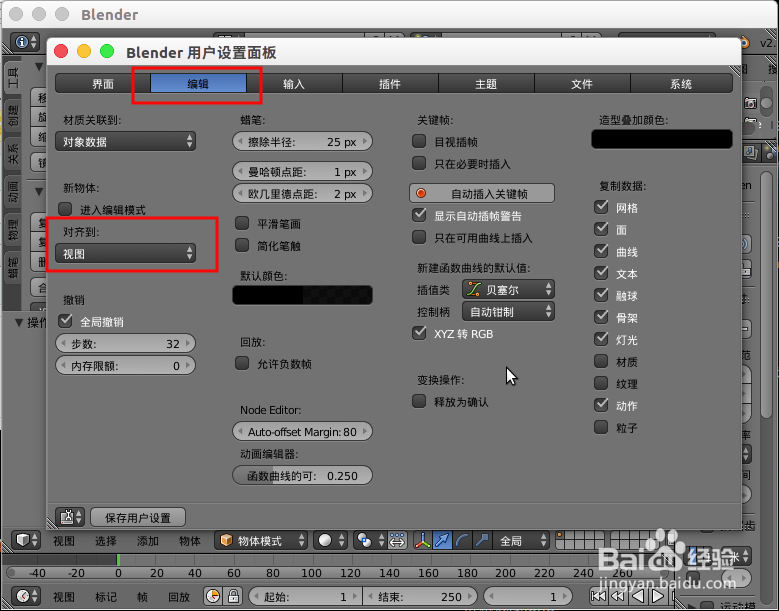Switch to Input tab (输入)

pyautogui.click(x=294, y=83)
